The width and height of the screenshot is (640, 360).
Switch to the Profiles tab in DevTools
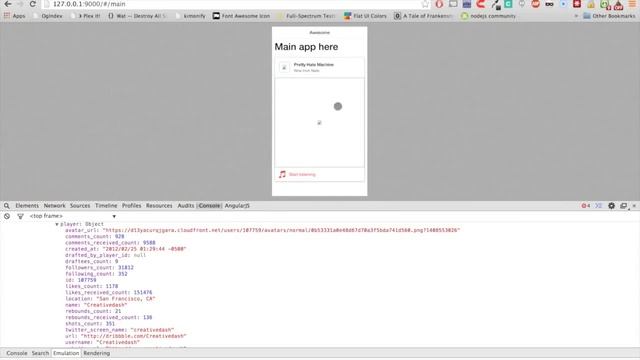(131, 206)
